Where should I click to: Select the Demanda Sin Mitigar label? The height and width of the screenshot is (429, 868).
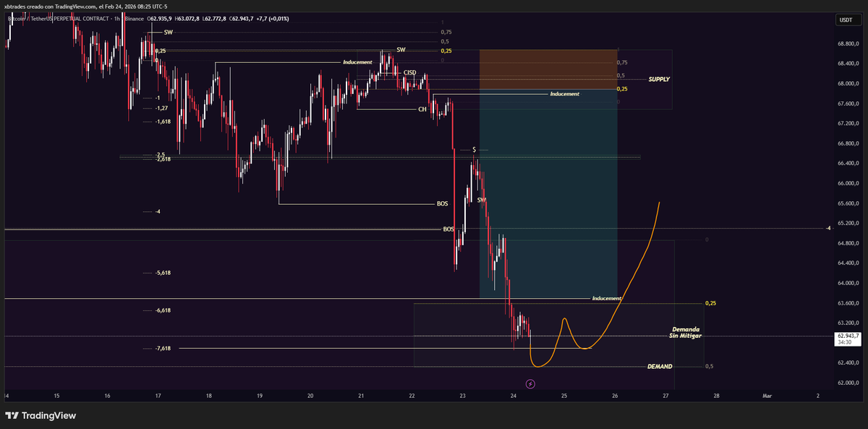click(x=685, y=333)
